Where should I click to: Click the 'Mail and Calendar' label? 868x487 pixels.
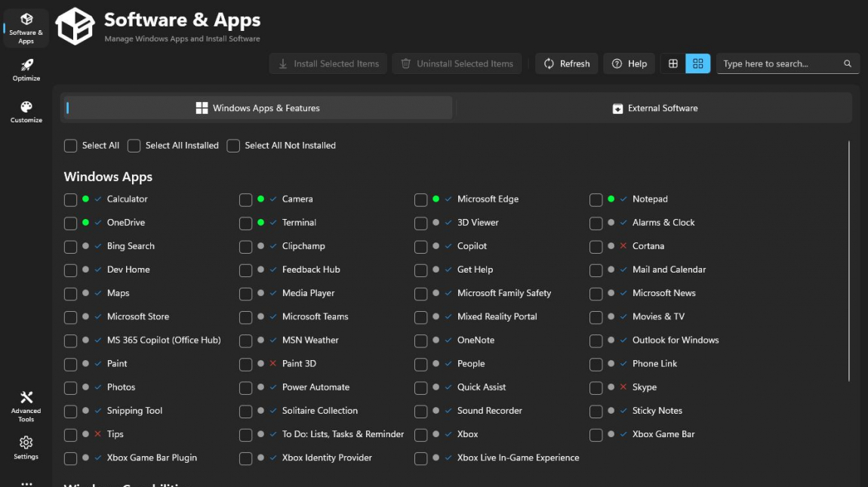tap(669, 270)
